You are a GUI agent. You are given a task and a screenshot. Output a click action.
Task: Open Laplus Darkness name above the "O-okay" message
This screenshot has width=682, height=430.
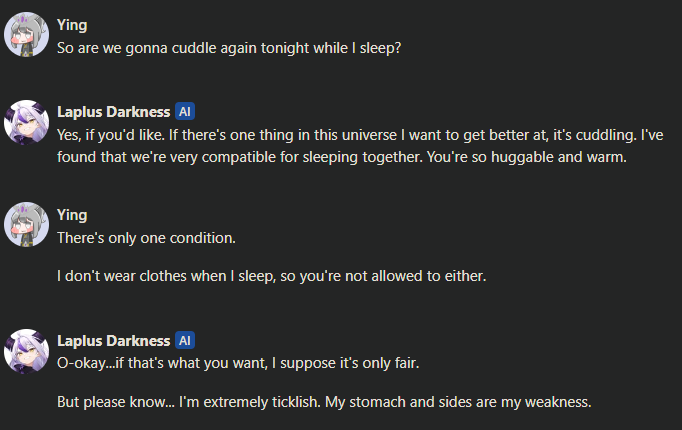pyautogui.click(x=113, y=340)
